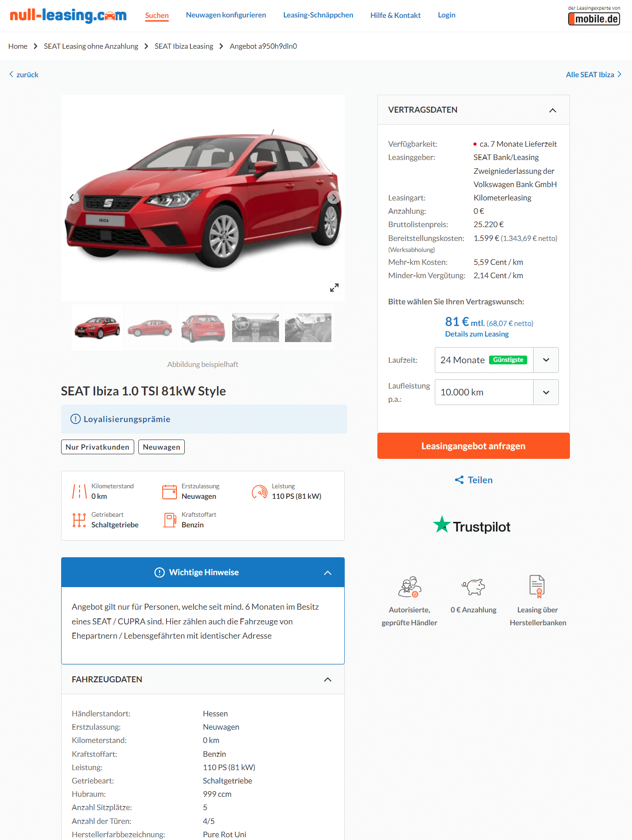Click the mobile.de logo

tap(594, 18)
